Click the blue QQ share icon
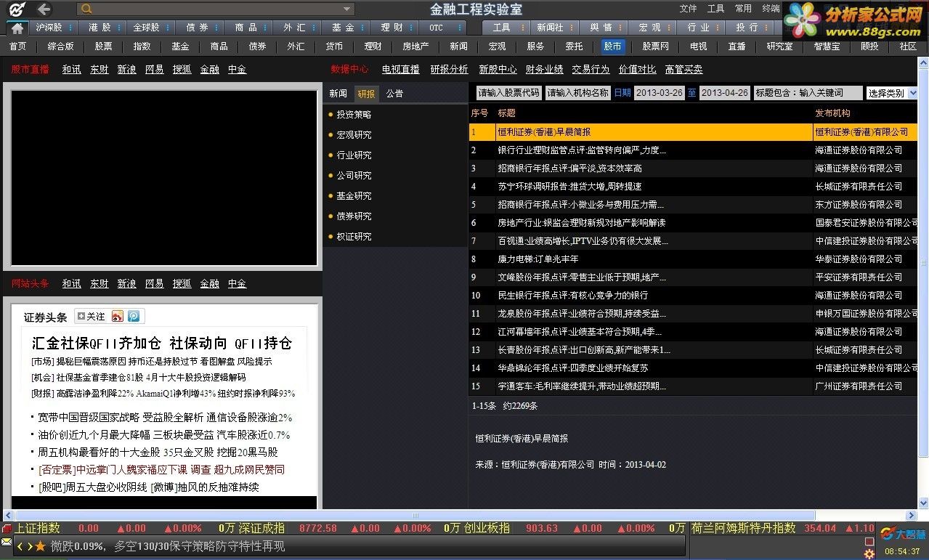Image resolution: width=929 pixels, height=560 pixels. pyautogui.click(x=134, y=317)
